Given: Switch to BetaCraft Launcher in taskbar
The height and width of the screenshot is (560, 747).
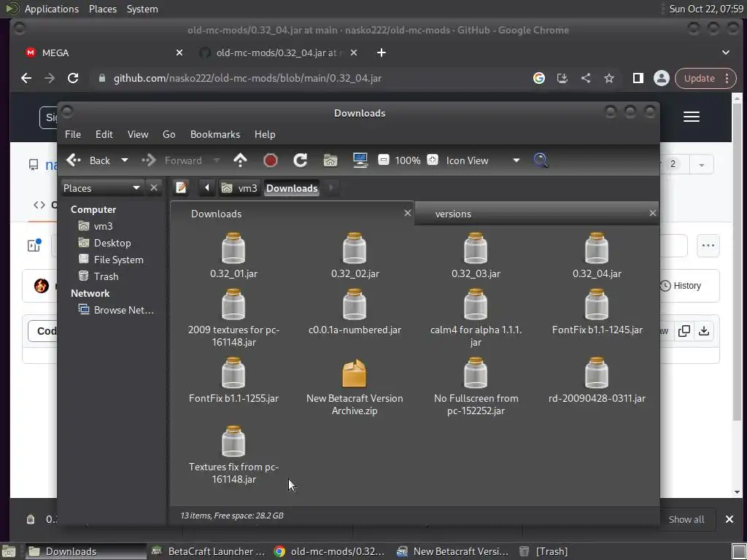Looking at the screenshot, I should (208, 551).
